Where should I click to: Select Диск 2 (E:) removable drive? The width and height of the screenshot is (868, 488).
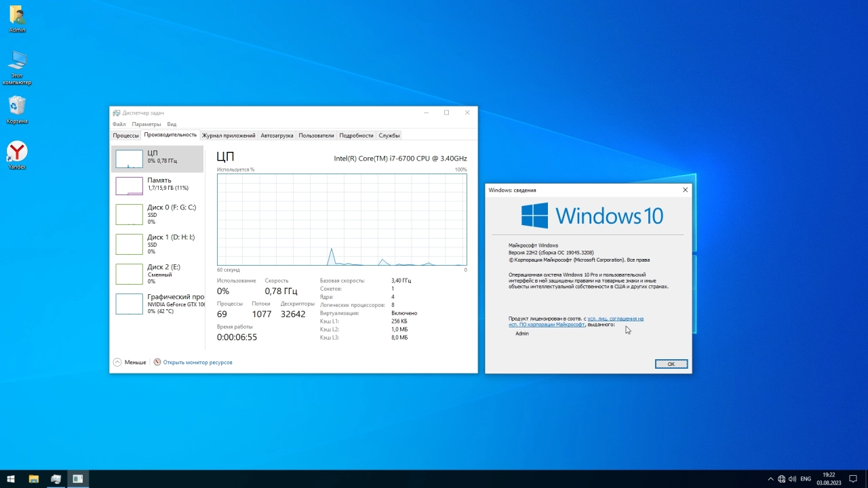pos(157,274)
